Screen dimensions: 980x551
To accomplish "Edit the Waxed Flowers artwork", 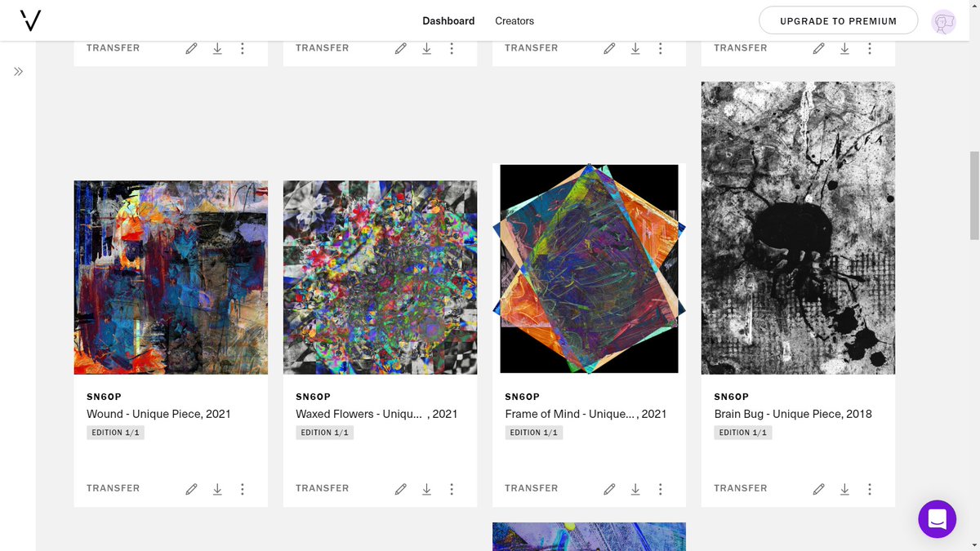I will coord(400,489).
